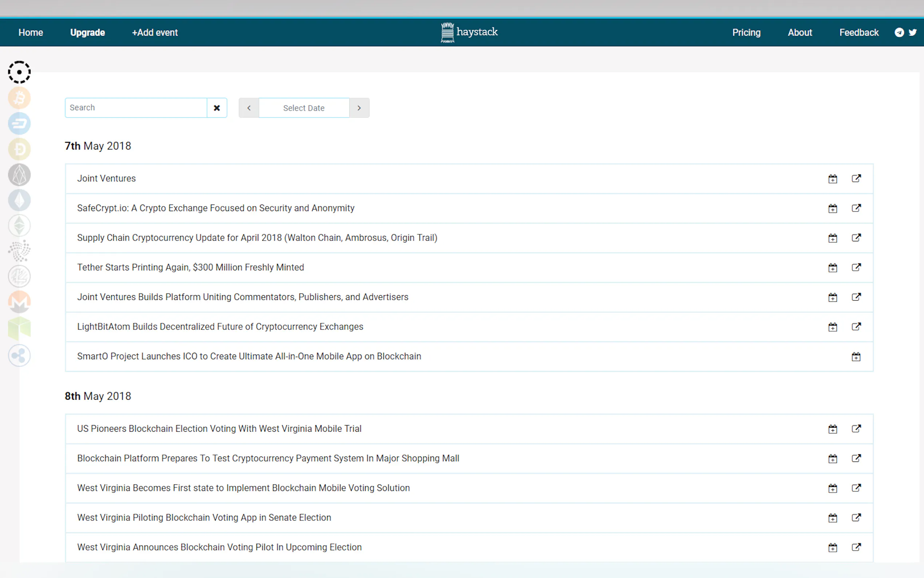Open external link for Tether Starts Printing
Image resolution: width=924 pixels, height=578 pixels.
pos(856,267)
